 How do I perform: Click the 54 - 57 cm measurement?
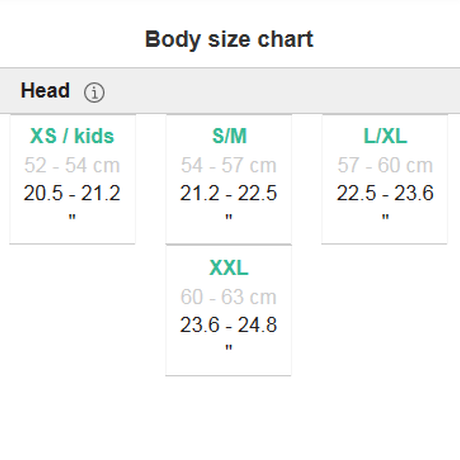pos(229,165)
